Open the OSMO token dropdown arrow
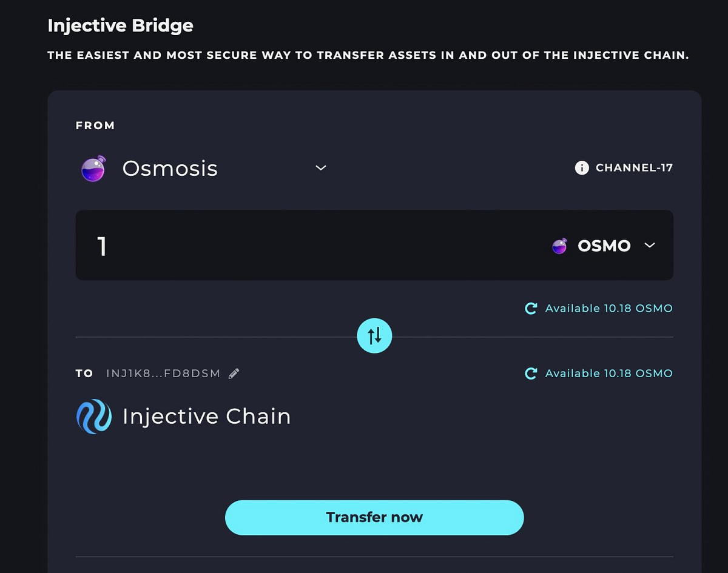Viewport: 728px width, 573px height. click(650, 246)
